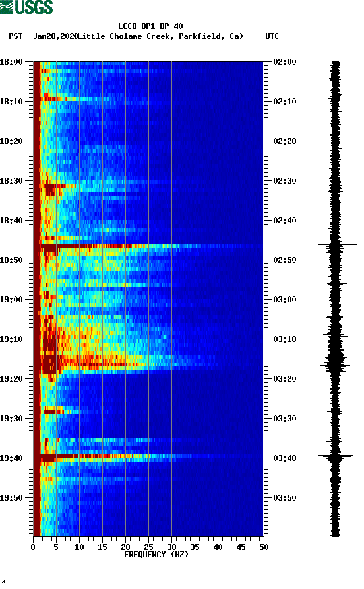The height and width of the screenshot is (589, 364).
Task: Click the 19:30 PST time label
Action: 11,419
